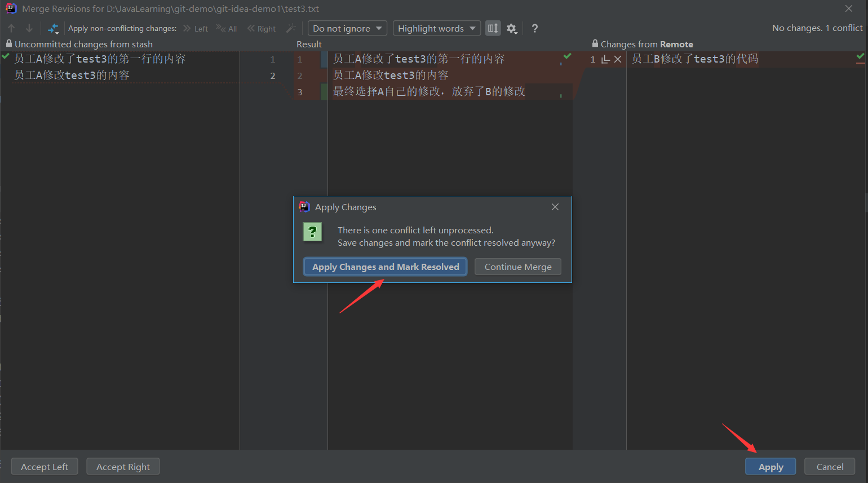The width and height of the screenshot is (868, 483).
Task: Go to next difference arrow
Action: (29, 28)
